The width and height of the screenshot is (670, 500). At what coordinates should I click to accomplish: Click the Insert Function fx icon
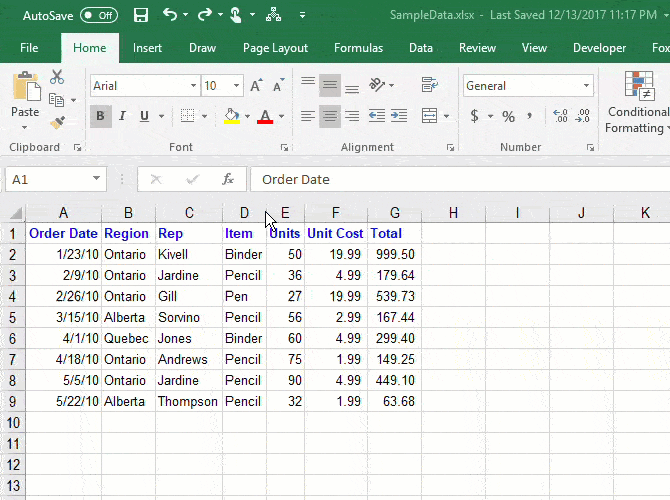pyautogui.click(x=228, y=179)
